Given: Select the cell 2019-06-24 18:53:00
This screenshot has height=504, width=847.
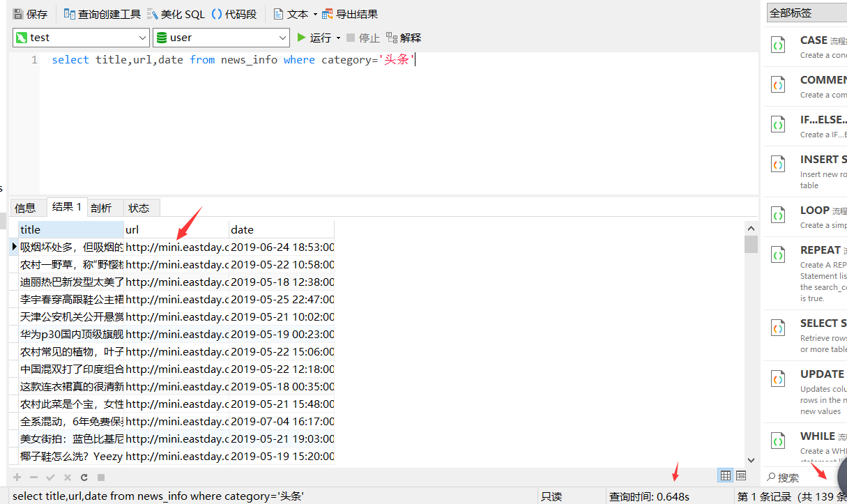Looking at the screenshot, I should click(282, 247).
